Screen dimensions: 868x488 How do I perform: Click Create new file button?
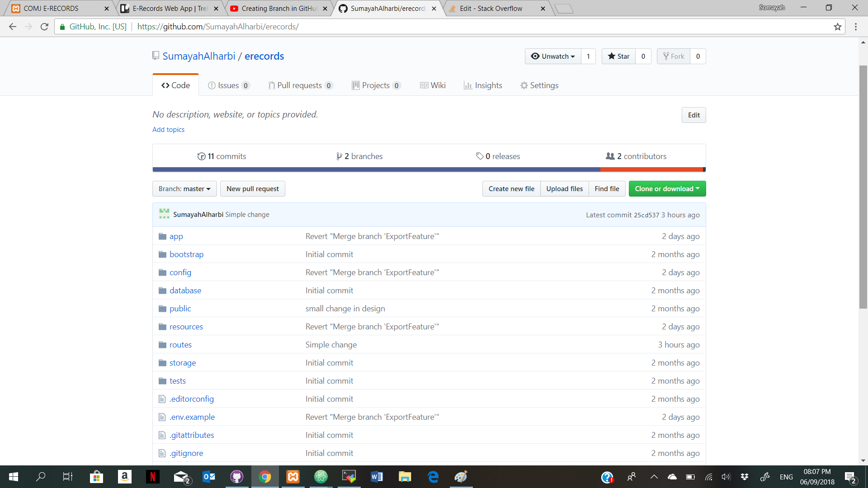(x=511, y=188)
